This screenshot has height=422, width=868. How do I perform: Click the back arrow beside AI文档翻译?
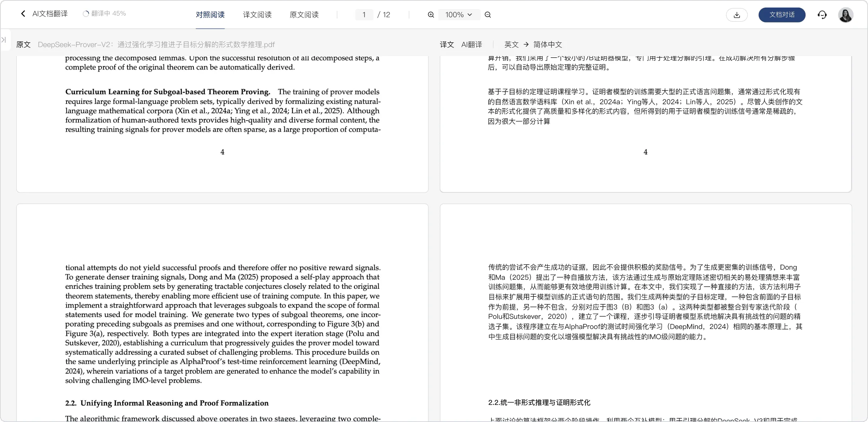click(23, 14)
